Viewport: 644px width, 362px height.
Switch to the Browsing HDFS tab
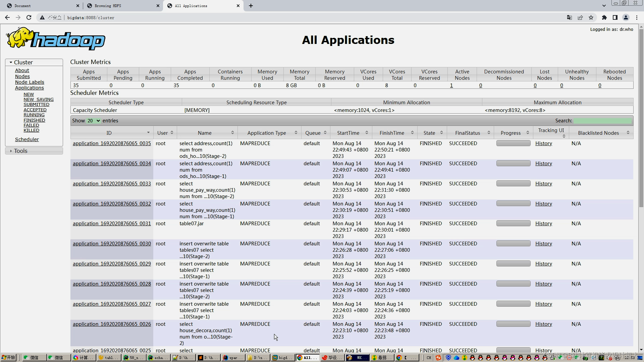point(108,6)
